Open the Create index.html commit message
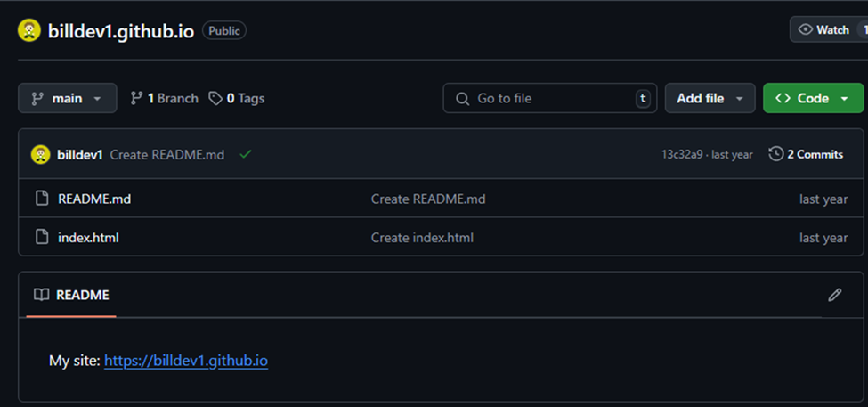This screenshot has width=868, height=407. (x=422, y=238)
